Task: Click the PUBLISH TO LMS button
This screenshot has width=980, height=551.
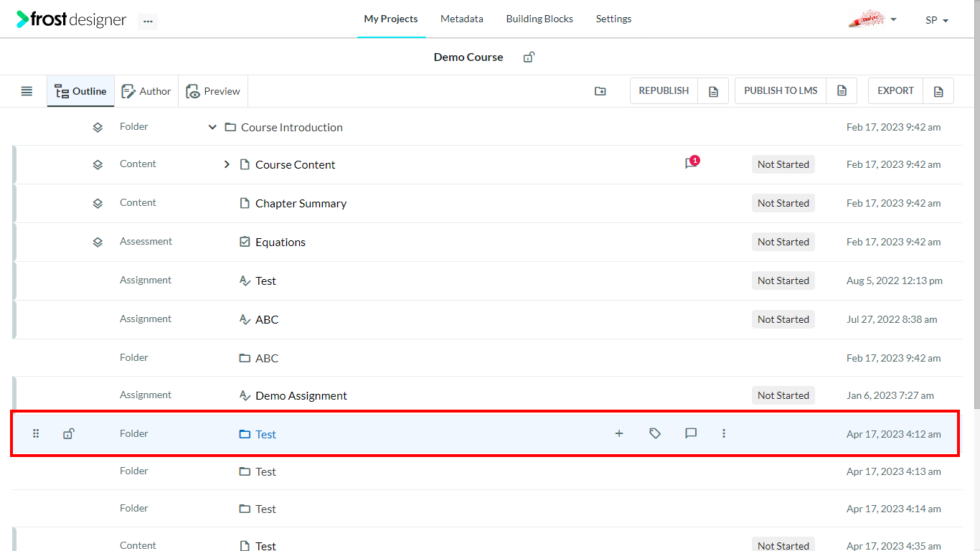Action: pos(781,90)
